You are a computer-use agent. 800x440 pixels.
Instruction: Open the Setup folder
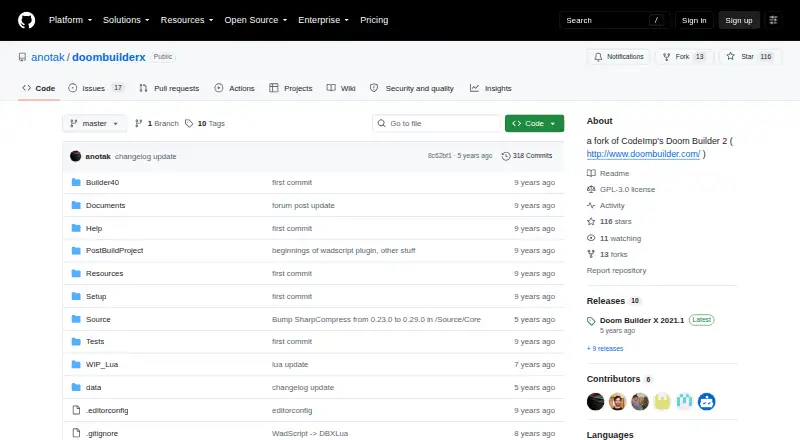pyautogui.click(x=96, y=297)
